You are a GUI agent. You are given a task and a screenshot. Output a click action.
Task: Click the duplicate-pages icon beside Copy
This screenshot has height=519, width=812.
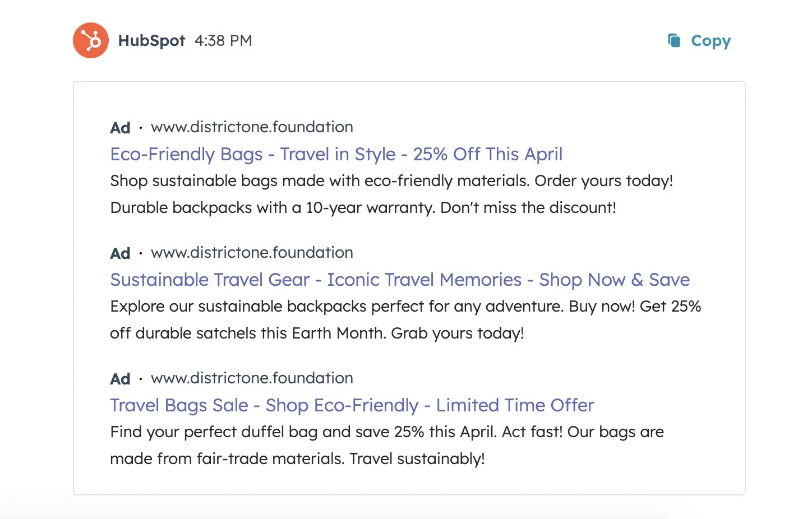coord(674,40)
